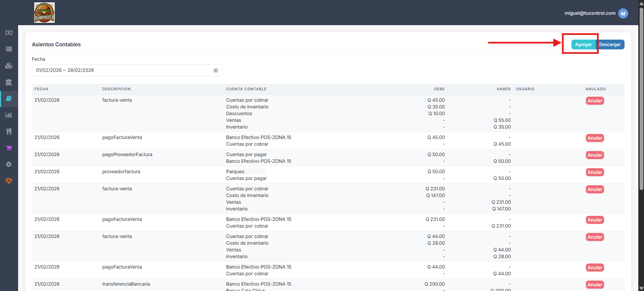The width and height of the screenshot is (644, 291).
Task: Click the USUARIO column header
Action: tap(525, 89)
